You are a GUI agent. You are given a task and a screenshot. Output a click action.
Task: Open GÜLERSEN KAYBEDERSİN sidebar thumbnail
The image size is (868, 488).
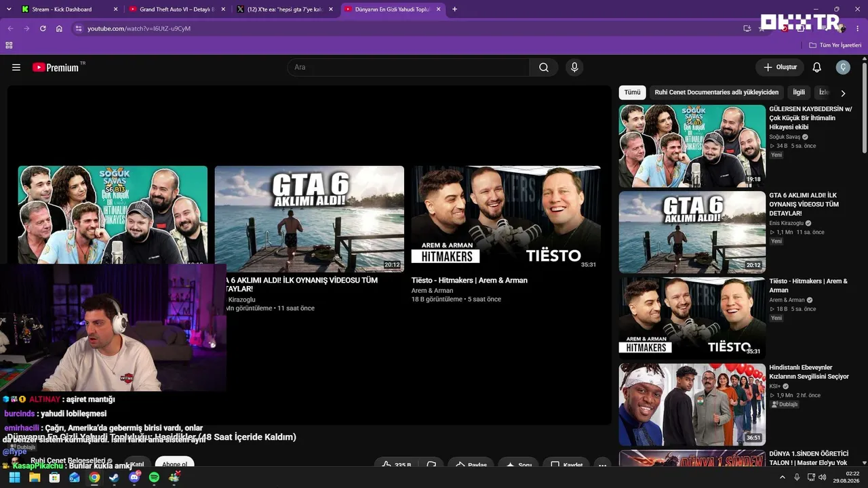click(x=692, y=146)
